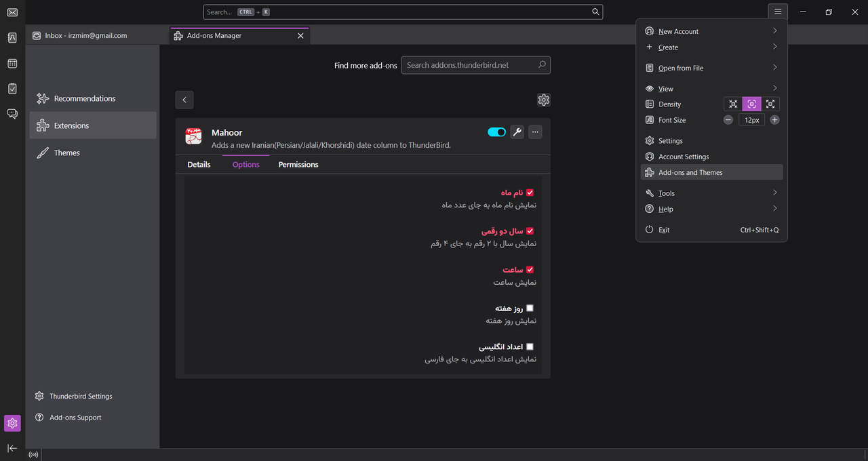Go back with the back arrow button
The image size is (868, 461).
[x=184, y=100]
